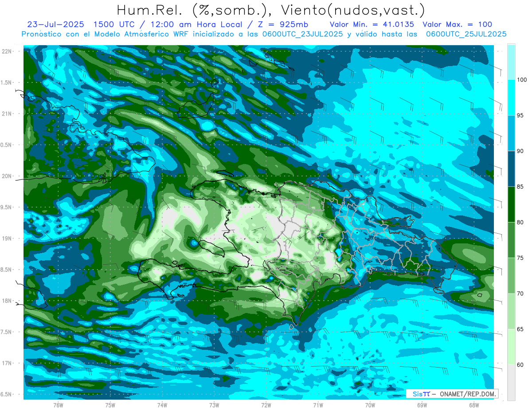
Task: Click the light green 65–70 legend band
Action: coord(511,311)
